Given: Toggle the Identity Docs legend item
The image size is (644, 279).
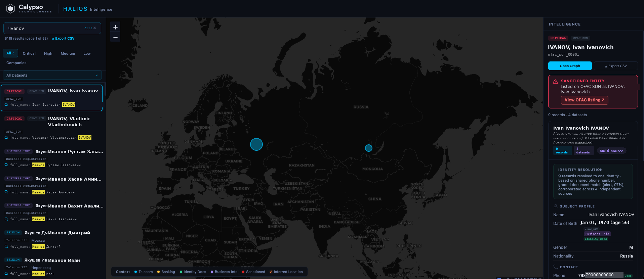Looking at the screenshot, I should click(x=193, y=272).
